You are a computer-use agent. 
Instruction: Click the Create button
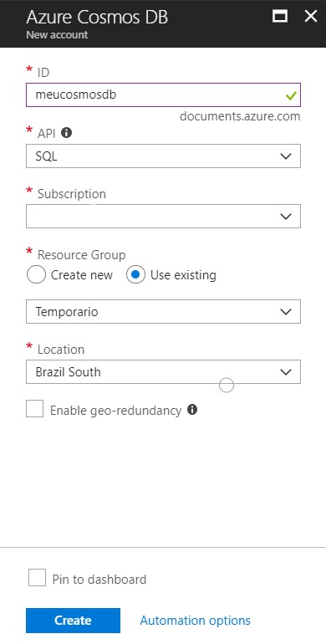click(73, 621)
